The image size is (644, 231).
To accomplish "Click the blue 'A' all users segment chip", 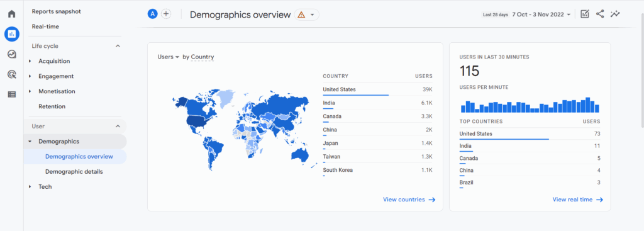I will 153,14.
